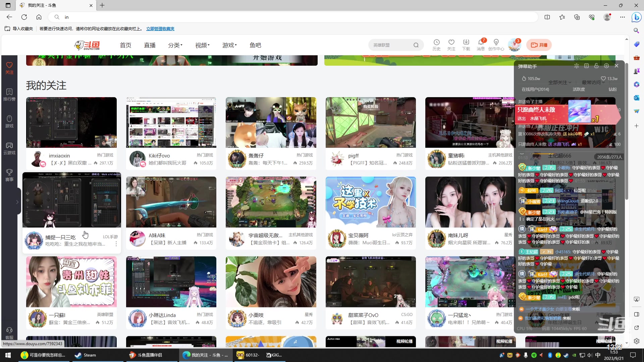Open 游戏 in the left sidebar
644x362 pixels.
[x=9, y=121]
